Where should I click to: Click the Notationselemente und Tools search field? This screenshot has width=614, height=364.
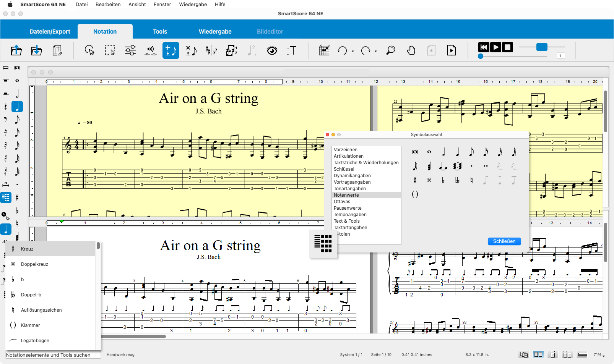coord(53,355)
